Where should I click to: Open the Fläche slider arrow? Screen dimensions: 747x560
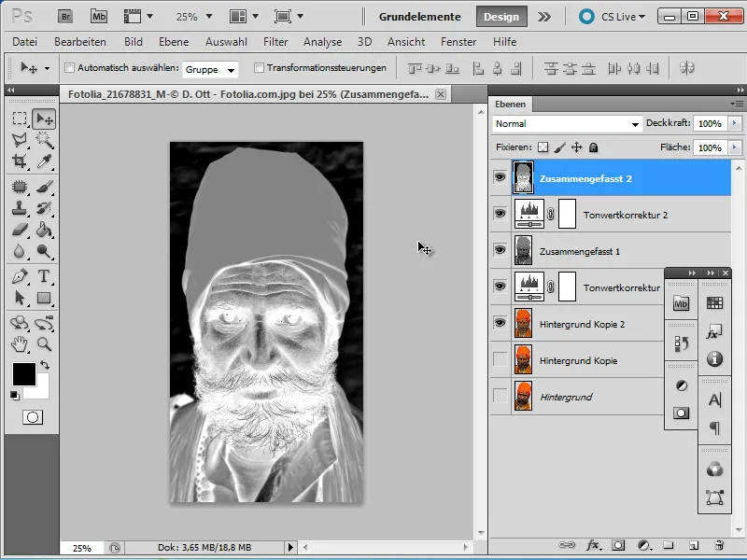pos(735,147)
